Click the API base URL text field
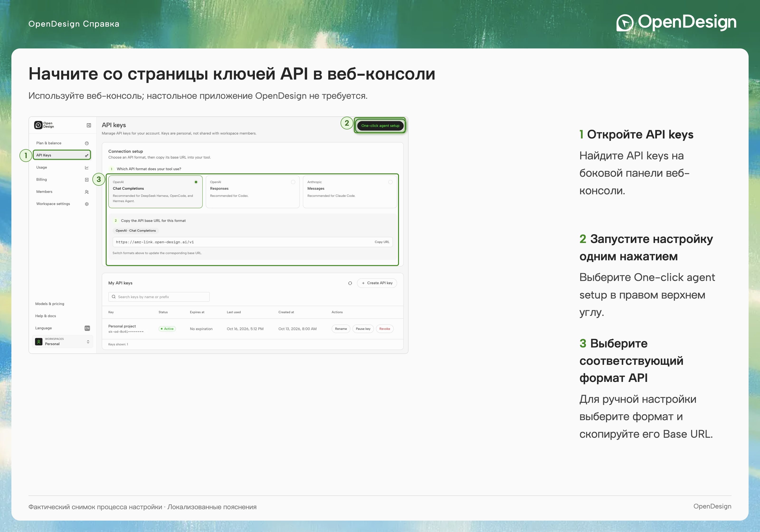The height and width of the screenshot is (532, 760). pos(252,242)
